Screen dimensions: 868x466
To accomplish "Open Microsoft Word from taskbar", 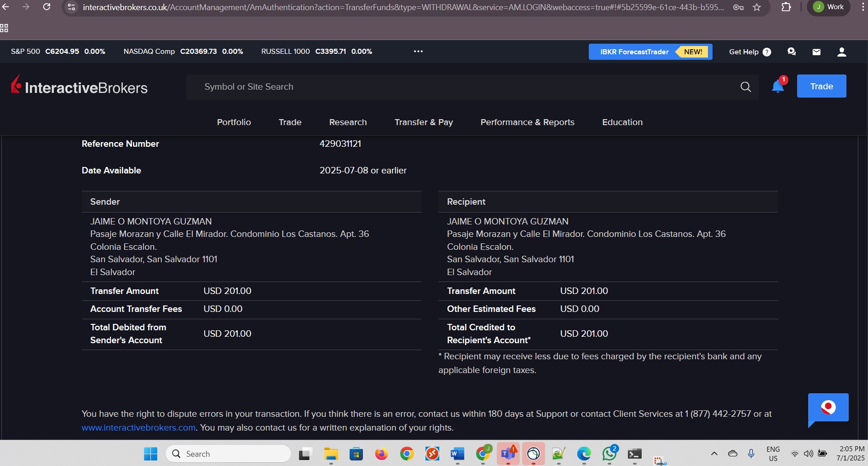I will [x=457, y=454].
